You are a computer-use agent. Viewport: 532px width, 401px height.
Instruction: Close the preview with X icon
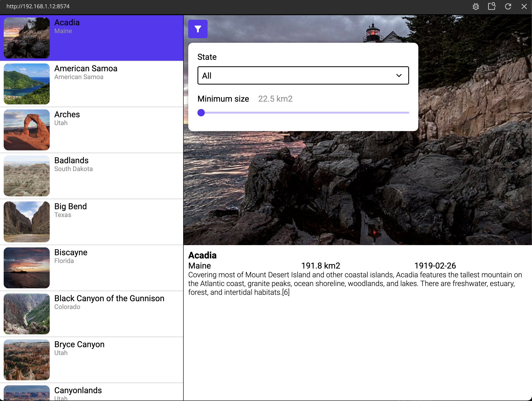click(524, 6)
